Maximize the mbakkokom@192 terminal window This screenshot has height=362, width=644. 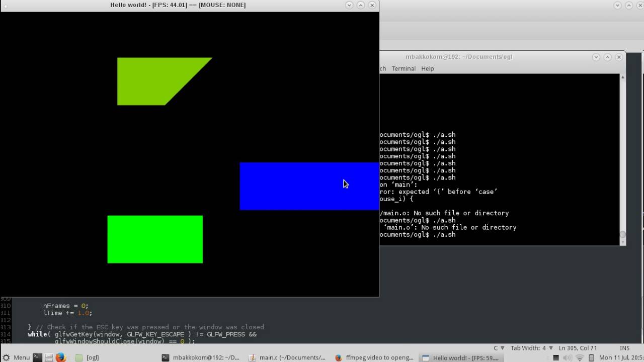pyautogui.click(x=608, y=57)
